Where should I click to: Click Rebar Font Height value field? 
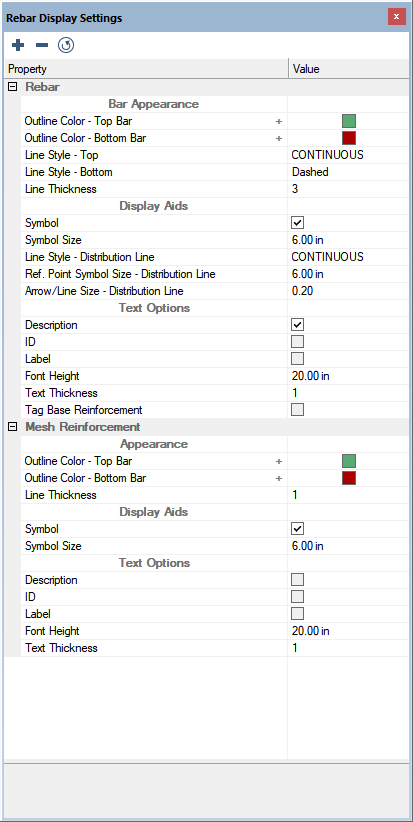pyautogui.click(x=349, y=376)
